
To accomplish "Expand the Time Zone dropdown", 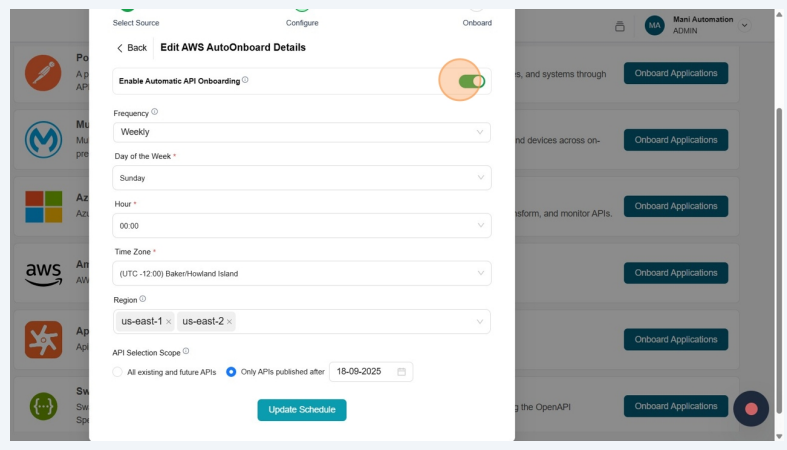I will [x=302, y=273].
